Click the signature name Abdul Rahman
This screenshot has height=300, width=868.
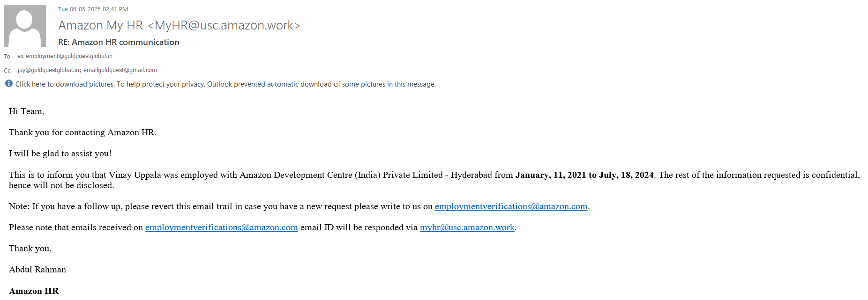pos(37,270)
